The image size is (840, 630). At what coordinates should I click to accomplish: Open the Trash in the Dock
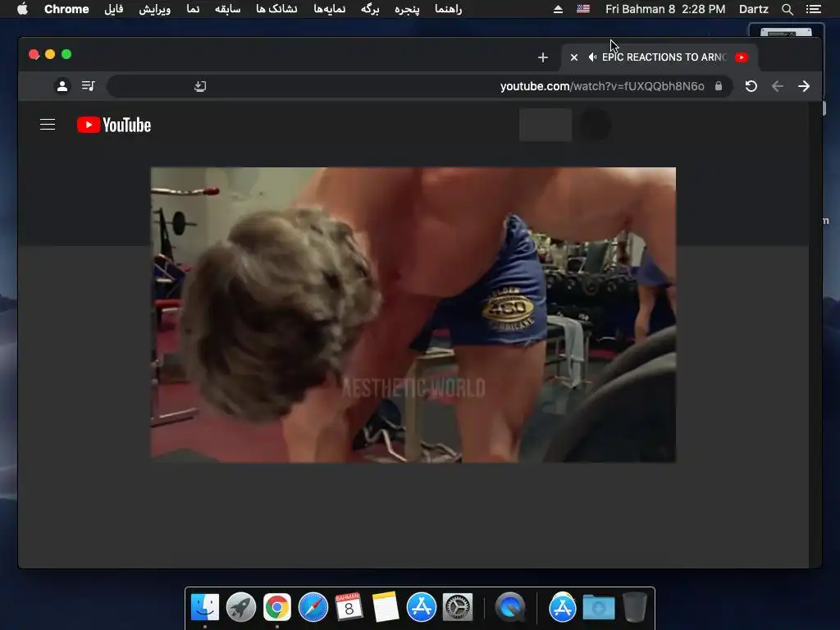635,607
